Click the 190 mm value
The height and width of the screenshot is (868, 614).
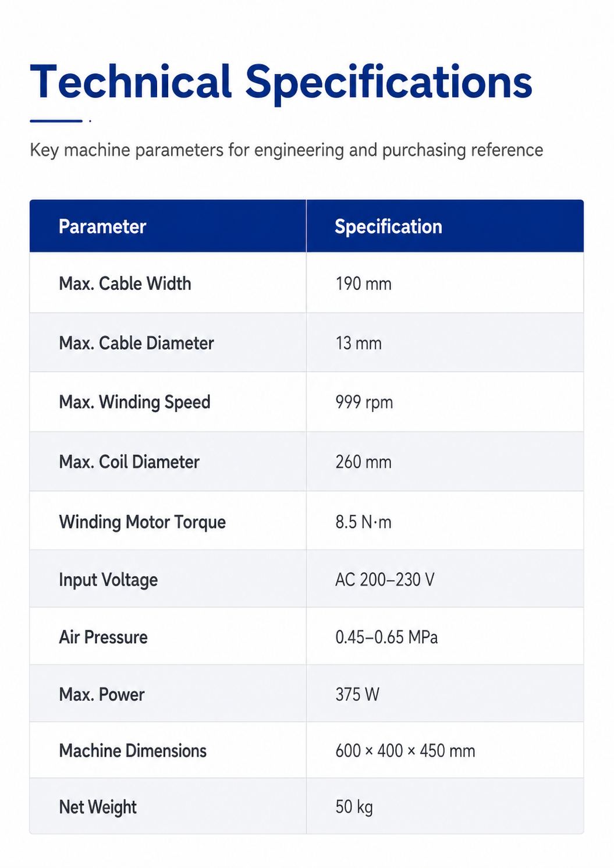pos(363,284)
